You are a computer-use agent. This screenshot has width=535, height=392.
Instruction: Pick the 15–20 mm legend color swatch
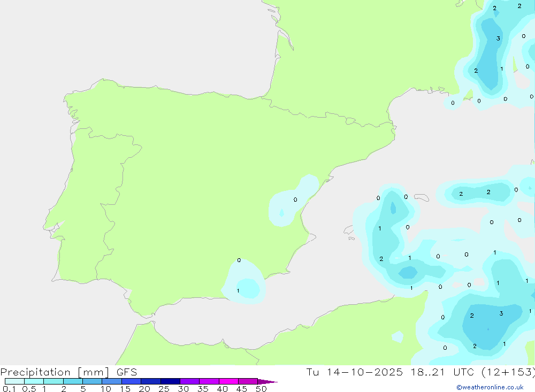tap(131, 381)
